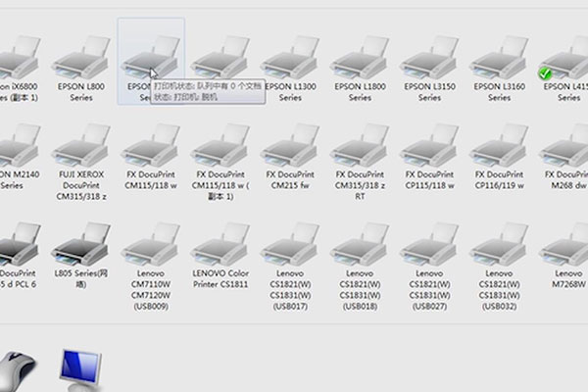Select the FX DocuPrint CP115/118 w printer

[x=429, y=147]
